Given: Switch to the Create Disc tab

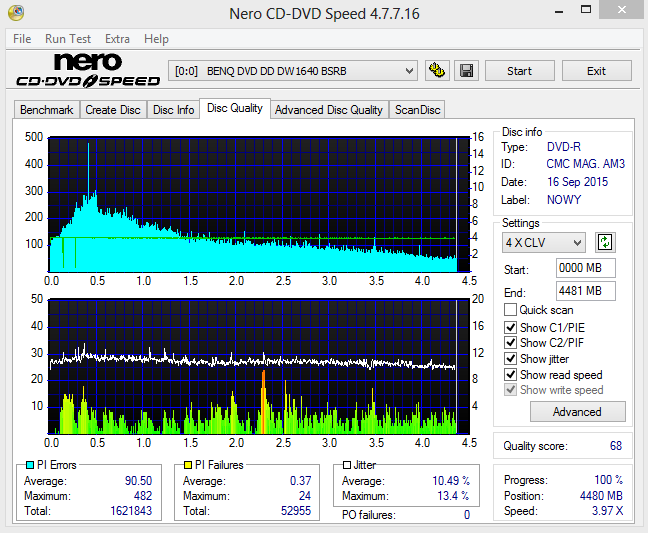Looking at the screenshot, I should point(113,110).
